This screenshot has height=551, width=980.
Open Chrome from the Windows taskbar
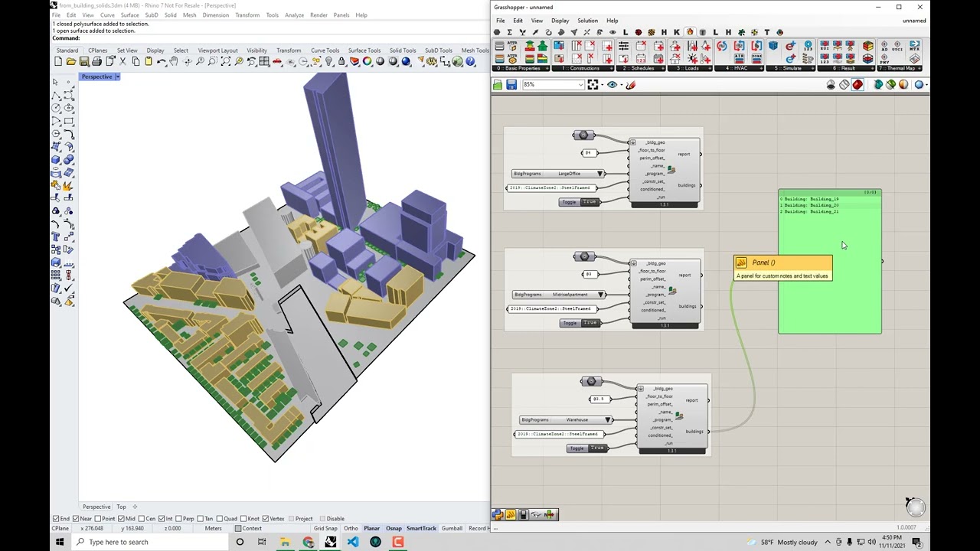(308, 542)
